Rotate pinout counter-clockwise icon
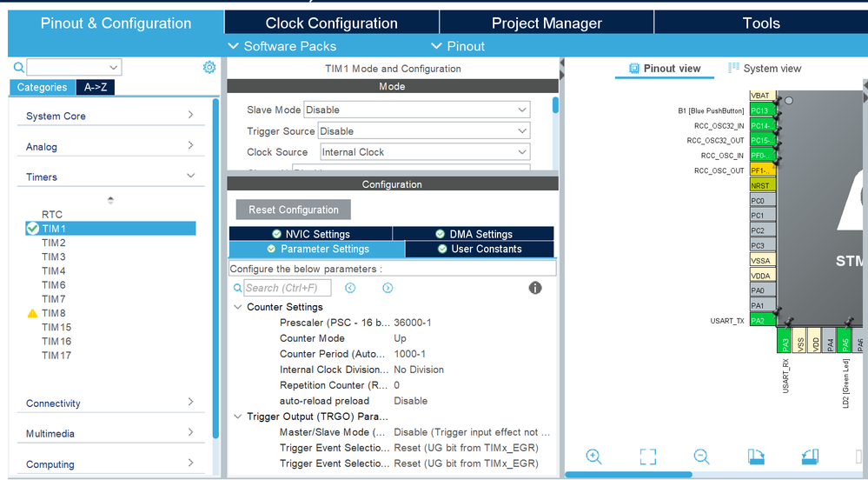 [x=810, y=457]
